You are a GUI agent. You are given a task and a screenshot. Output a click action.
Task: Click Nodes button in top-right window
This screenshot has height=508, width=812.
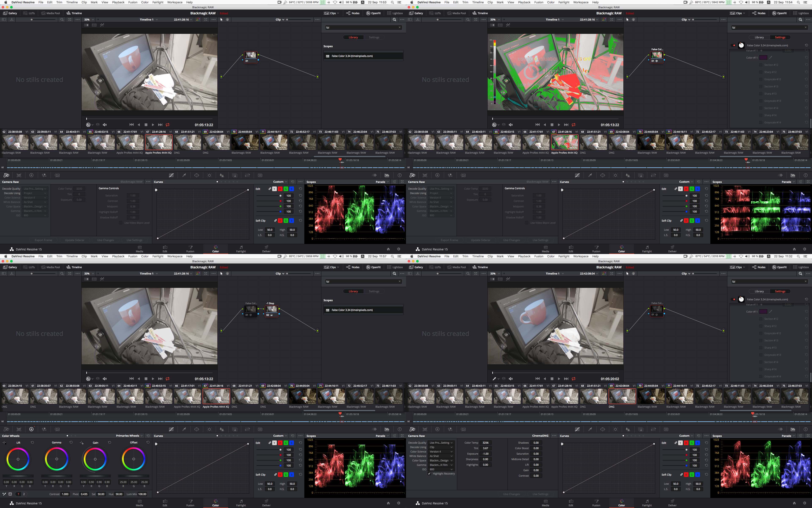tap(759, 13)
